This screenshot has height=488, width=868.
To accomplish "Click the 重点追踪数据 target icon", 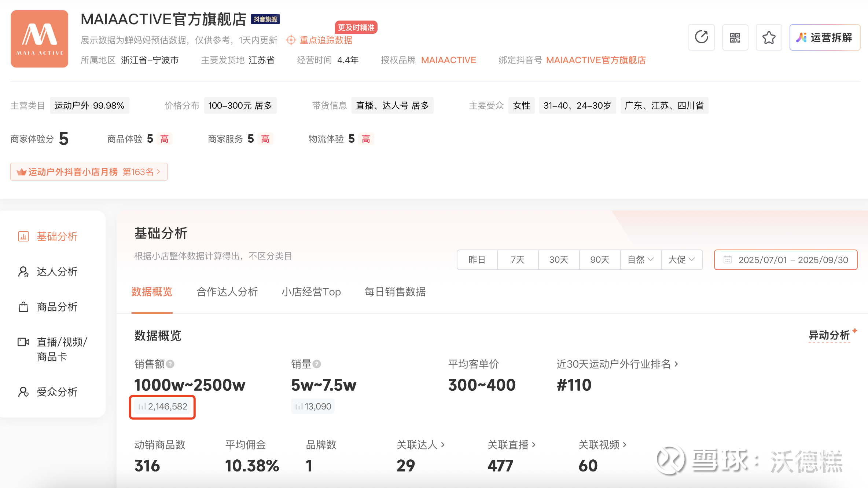I will [291, 40].
